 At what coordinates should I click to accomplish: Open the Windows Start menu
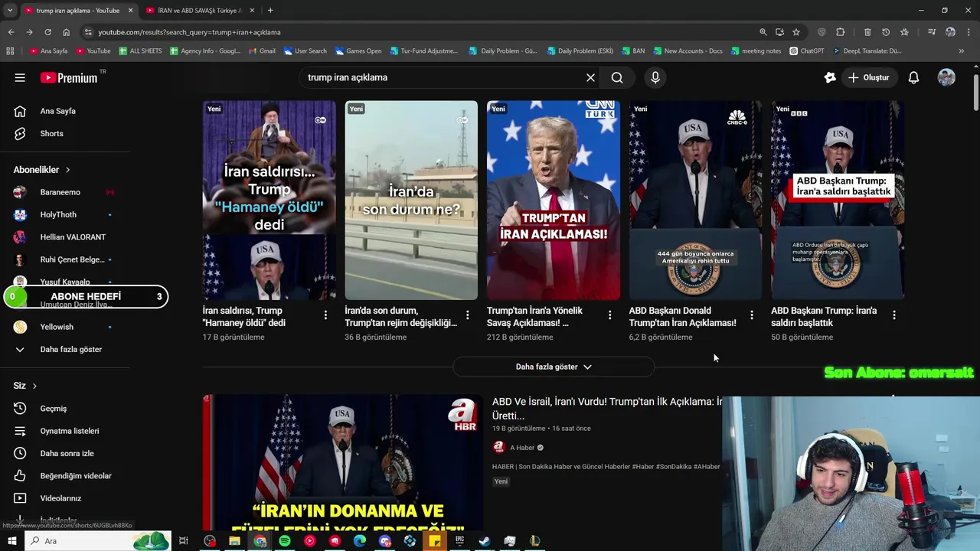click(11, 541)
